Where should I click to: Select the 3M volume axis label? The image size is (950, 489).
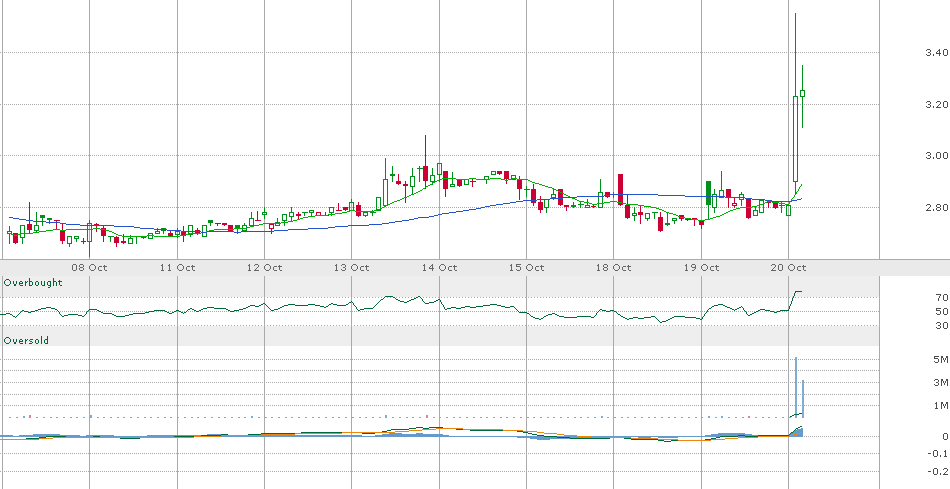[x=942, y=383]
